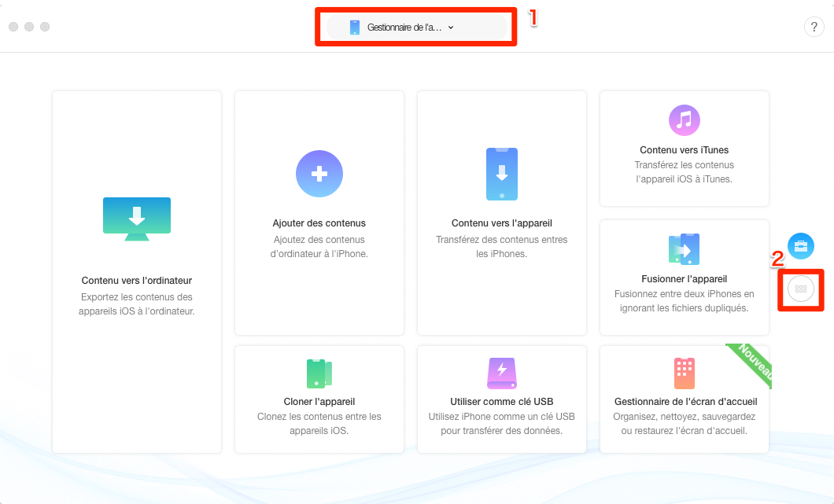Screen dimensions: 834x504
Task: Open the help question mark icon
Action: click(814, 26)
